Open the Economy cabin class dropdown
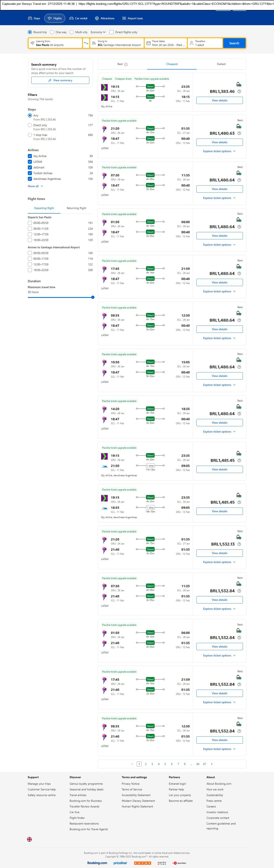 click(x=98, y=32)
